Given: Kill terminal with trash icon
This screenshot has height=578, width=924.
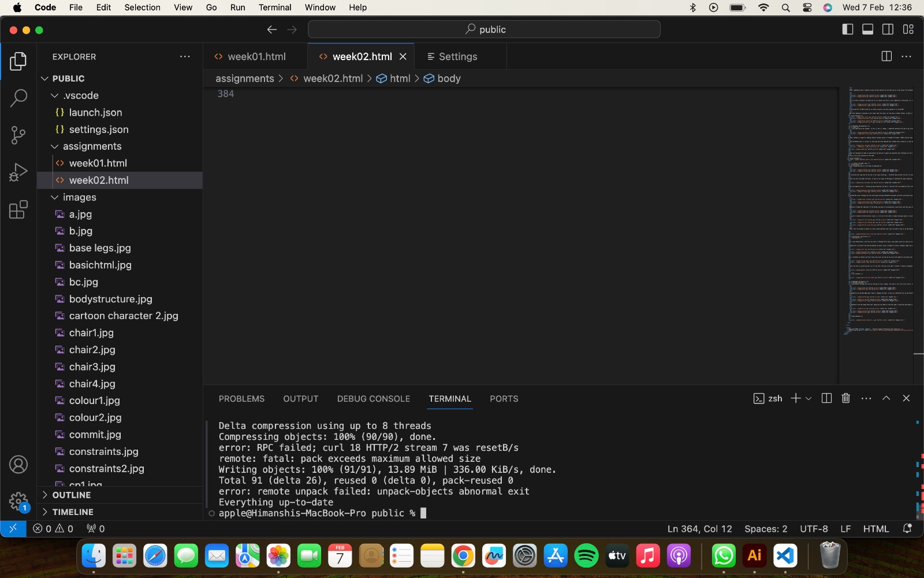Looking at the screenshot, I should click(x=846, y=398).
